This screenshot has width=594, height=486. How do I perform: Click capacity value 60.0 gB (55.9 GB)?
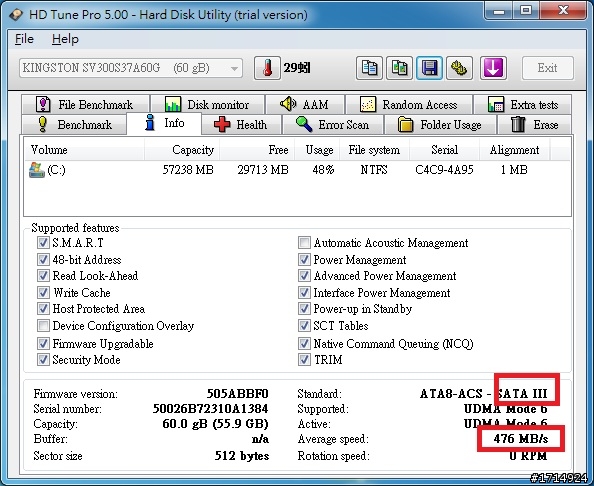click(215, 423)
